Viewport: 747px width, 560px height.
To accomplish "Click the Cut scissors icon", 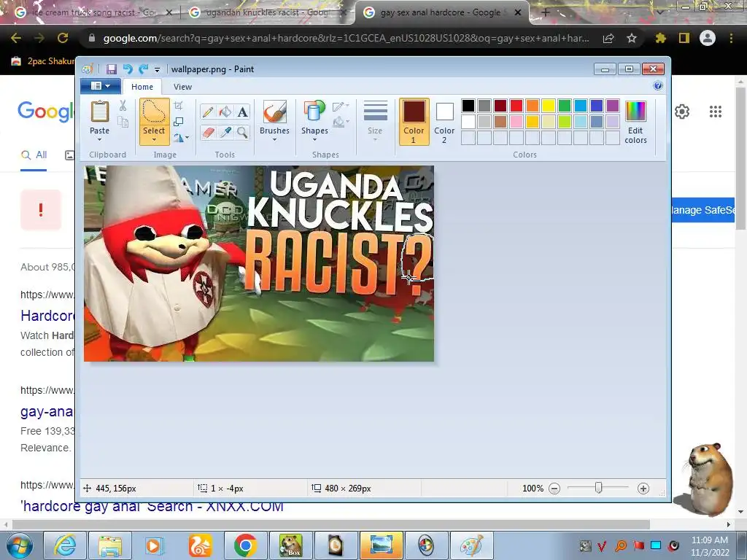I will [123, 106].
